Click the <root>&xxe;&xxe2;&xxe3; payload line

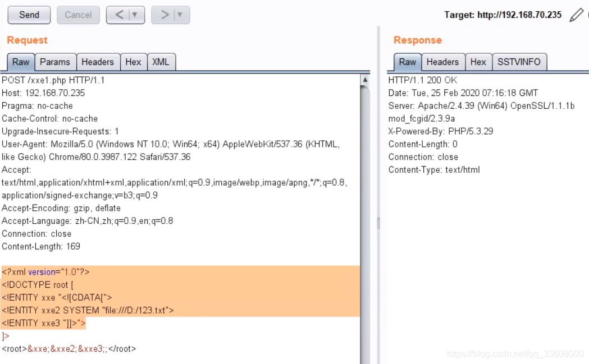coord(69,349)
